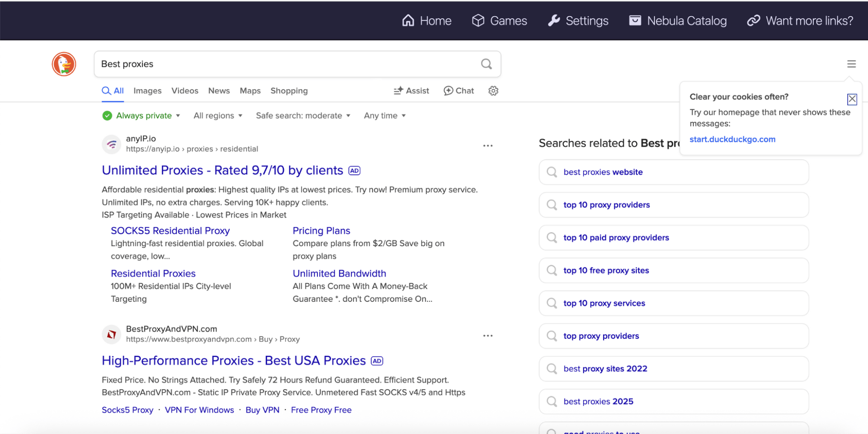
Task: Click the bestproxyandvpn.com Buy Proxy URL
Action: point(213,339)
